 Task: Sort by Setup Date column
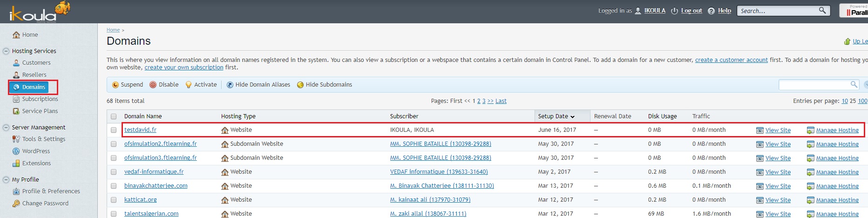556,116
